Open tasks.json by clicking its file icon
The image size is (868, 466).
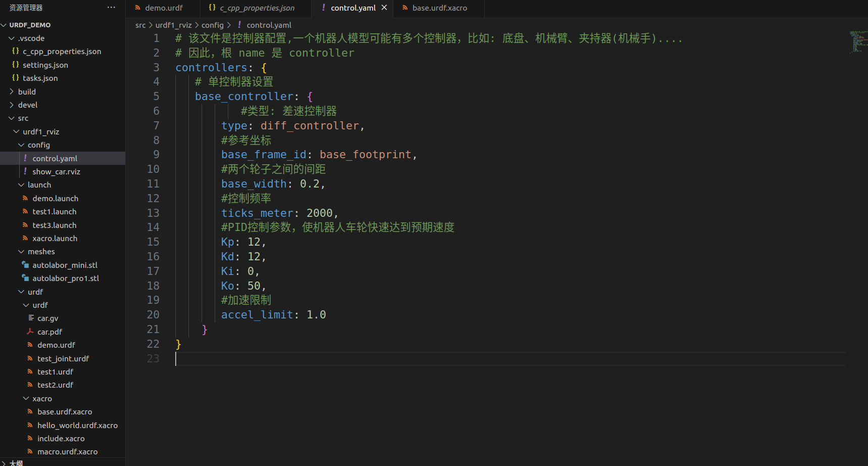(15, 78)
